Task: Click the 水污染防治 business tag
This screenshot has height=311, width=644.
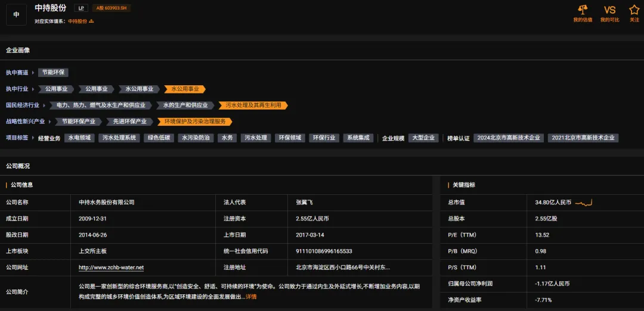Action: 196,138
